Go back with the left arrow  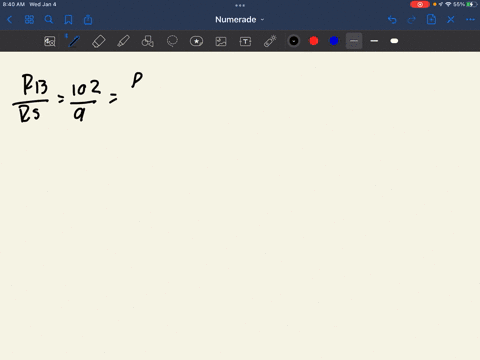pyautogui.click(x=10, y=20)
